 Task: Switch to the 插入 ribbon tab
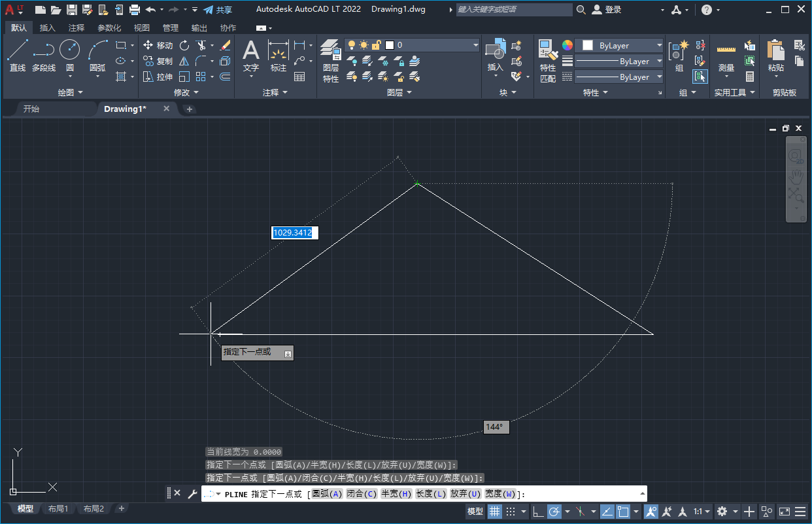point(46,27)
